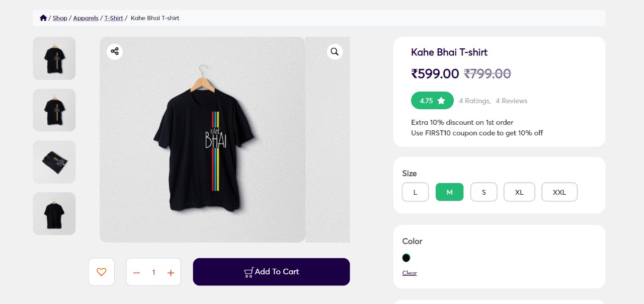The image size is (644, 304).
Task: Open the Shop breadcrumb link
Action: [x=60, y=18]
